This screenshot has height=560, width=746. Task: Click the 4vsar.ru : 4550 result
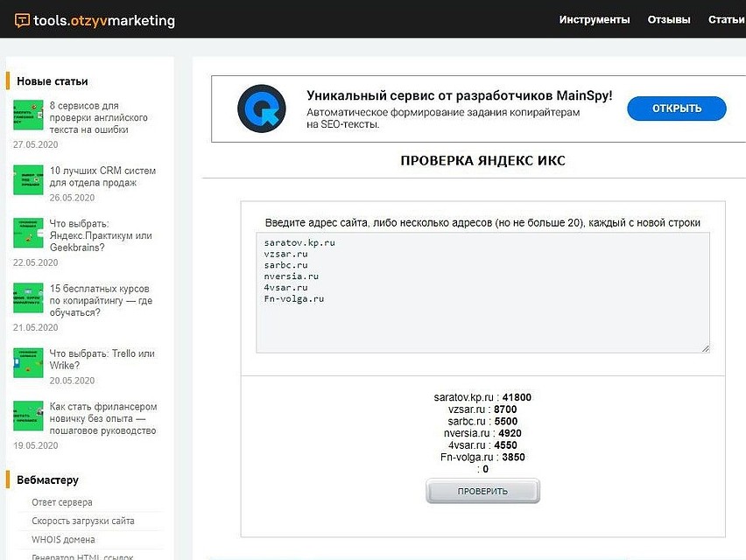[482, 445]
